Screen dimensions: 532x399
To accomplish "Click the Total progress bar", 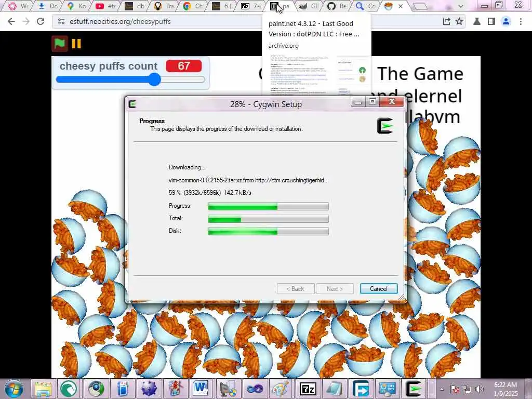I will [268, 219].
